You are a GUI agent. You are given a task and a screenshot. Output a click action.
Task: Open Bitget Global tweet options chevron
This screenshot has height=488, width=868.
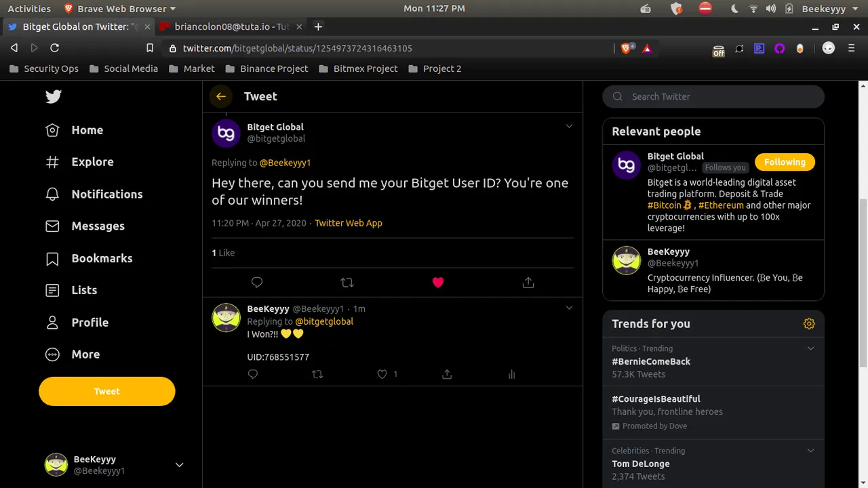pos(569,126)
